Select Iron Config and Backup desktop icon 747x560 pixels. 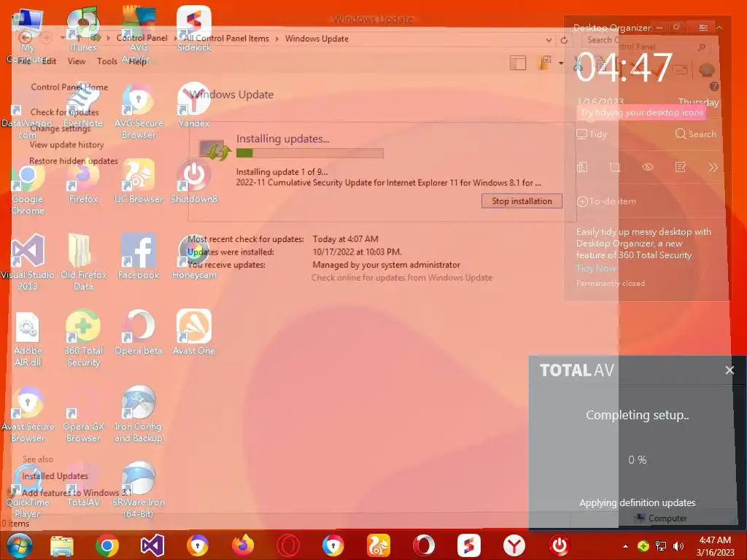(139, 413)
